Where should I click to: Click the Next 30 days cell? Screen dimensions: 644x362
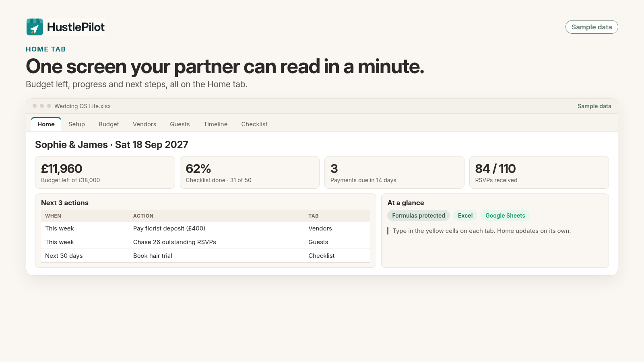[64, 256]
